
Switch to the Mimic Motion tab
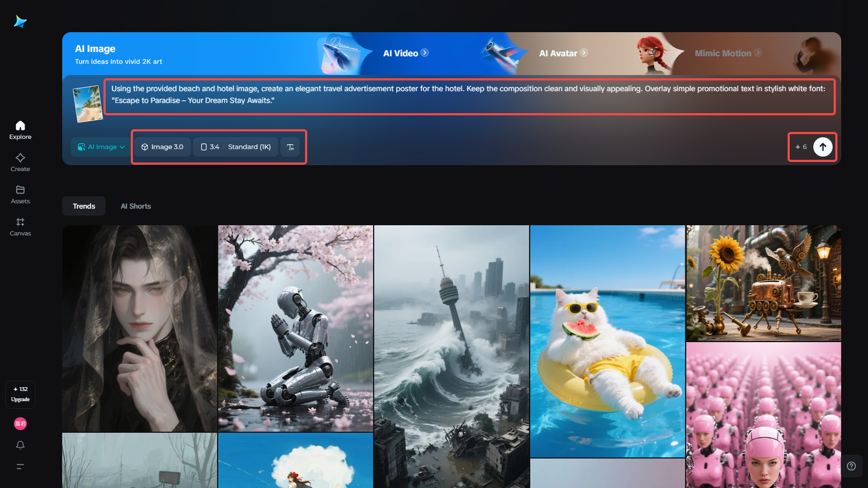[728, 53]
